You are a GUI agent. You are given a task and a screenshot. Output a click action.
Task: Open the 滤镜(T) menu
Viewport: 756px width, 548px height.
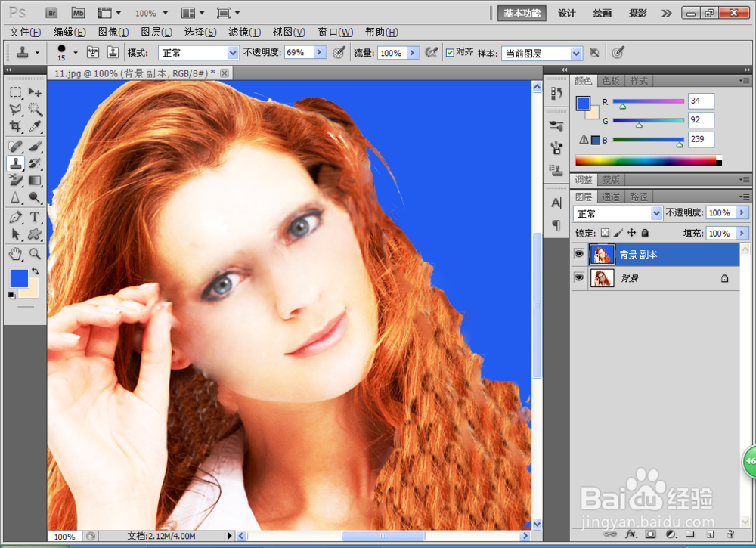(244, 33)
